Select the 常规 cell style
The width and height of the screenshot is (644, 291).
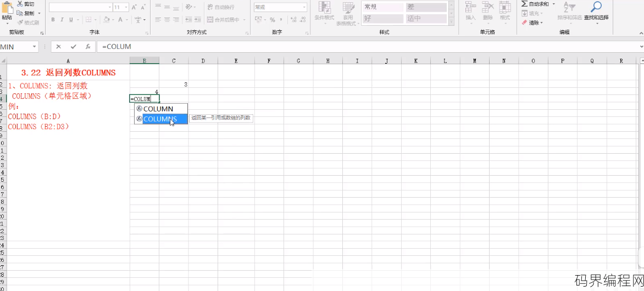pyautogui.click(x=383, y=7)
